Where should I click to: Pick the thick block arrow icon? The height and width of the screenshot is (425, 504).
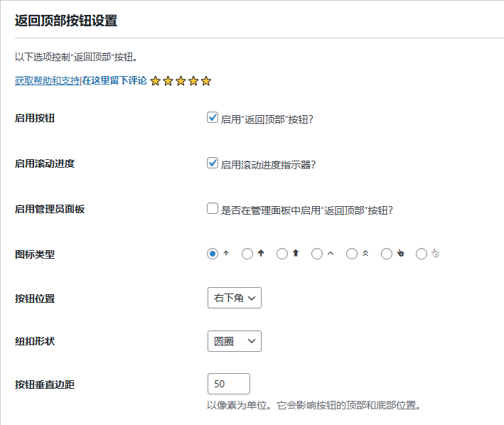(x=282, y=254)
